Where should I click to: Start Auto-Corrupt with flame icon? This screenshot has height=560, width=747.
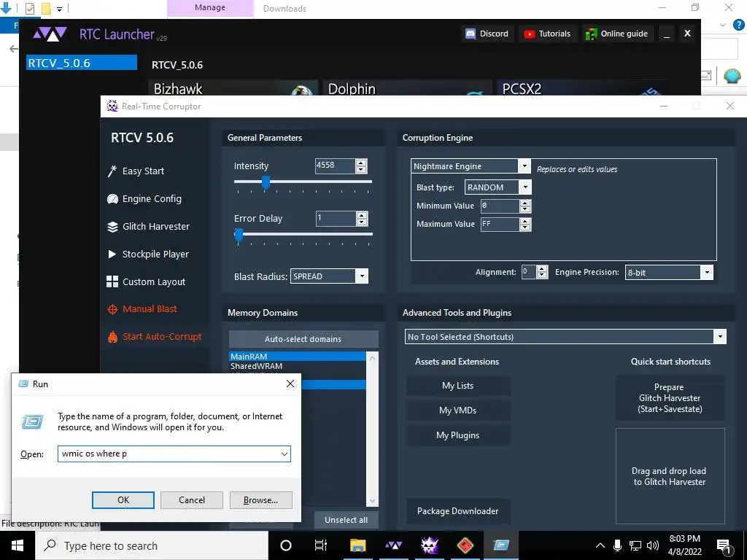click(155, 337)
